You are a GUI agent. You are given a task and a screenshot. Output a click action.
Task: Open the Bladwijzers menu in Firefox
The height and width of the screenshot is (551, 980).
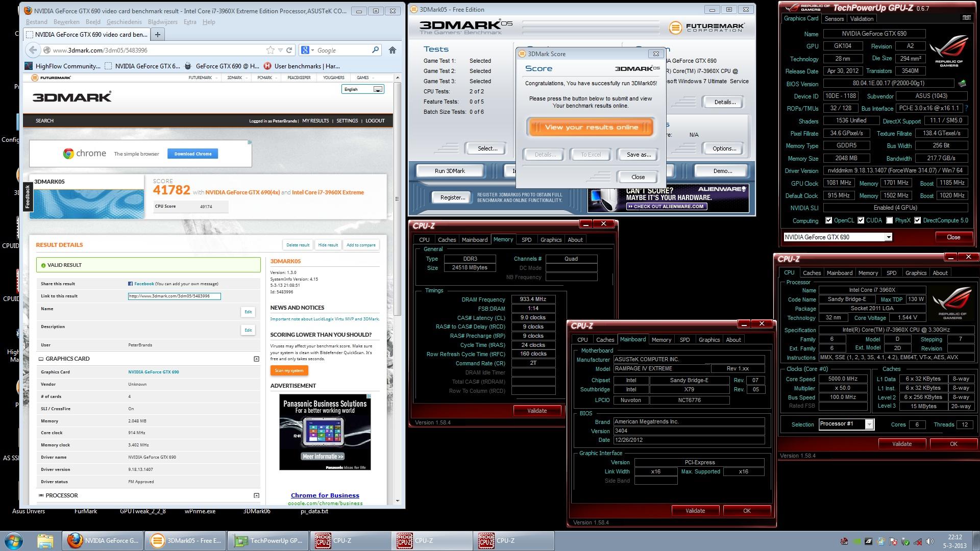tap(163, 22)
